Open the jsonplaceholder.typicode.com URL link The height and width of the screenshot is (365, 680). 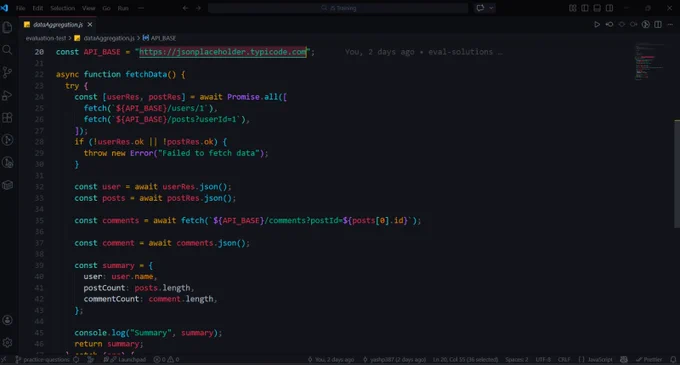(x=223, y=52)
